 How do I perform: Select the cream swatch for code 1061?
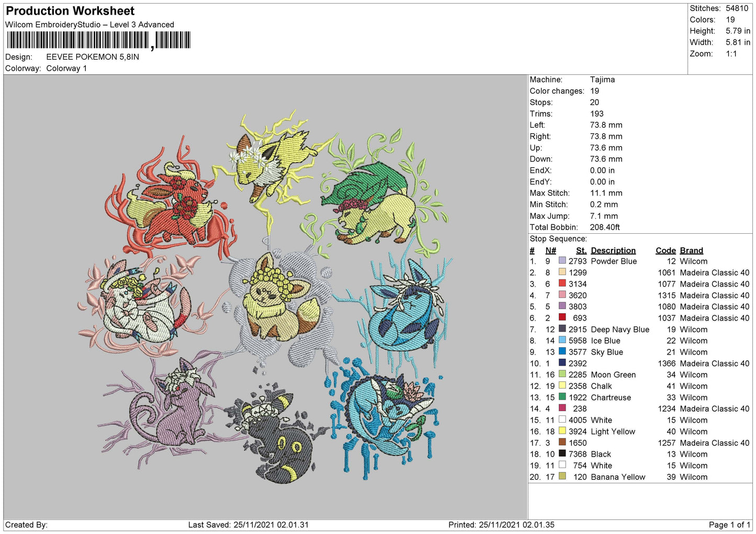(562, 272)
